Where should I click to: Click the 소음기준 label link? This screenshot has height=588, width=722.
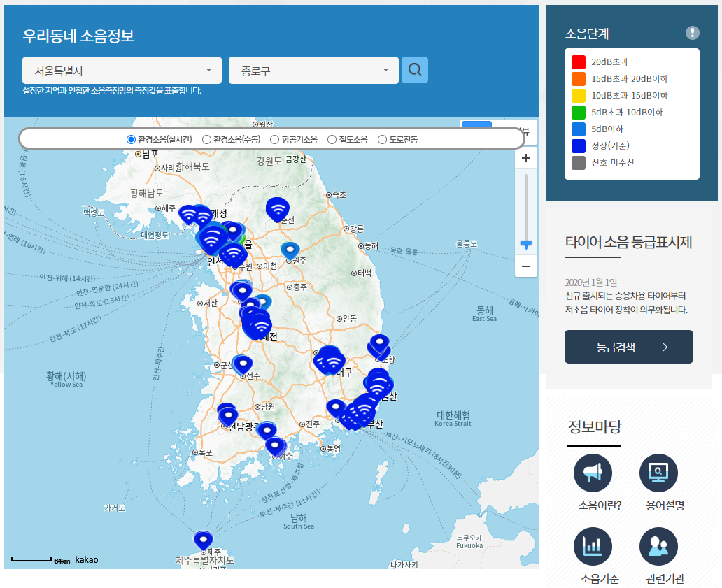coord(600,579)
